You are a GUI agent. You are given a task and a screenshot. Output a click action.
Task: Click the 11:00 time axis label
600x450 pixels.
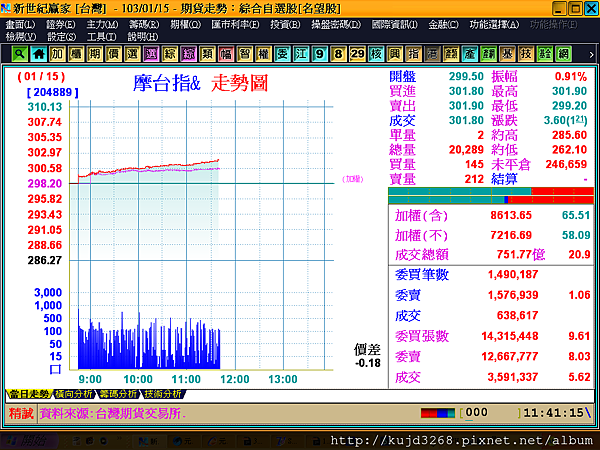186,379
